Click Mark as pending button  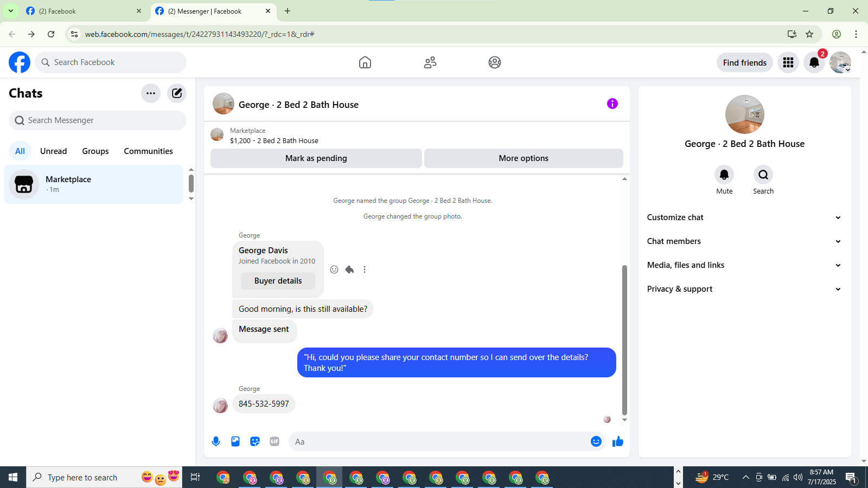[x=316, y=158]
